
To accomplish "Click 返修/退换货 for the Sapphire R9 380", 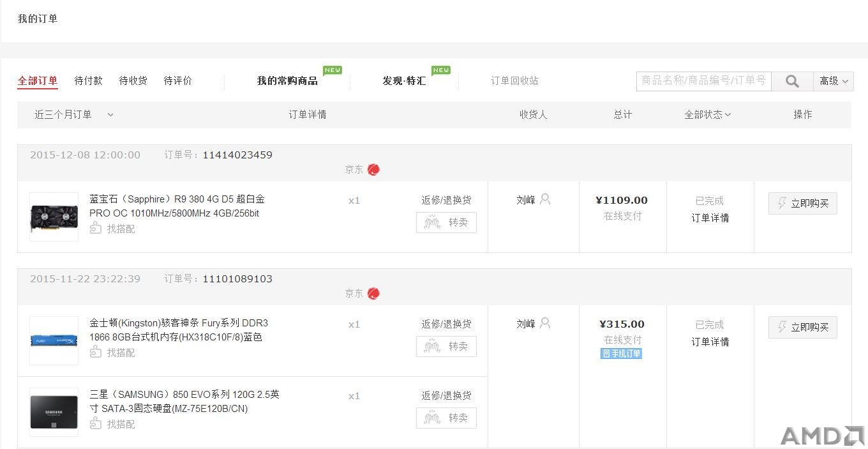I will point(446,200).
